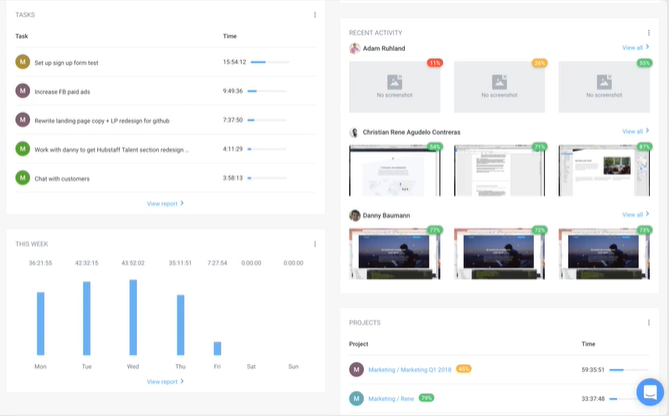Open View report link under Tasks
Screen dimensions: 669x416
point(165,204)
